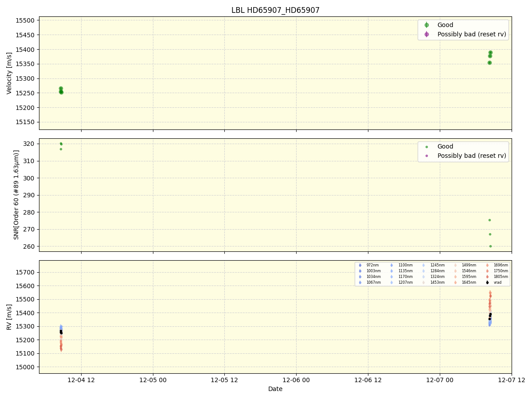The image size is (532, 399).
Task: Click the 1696nm legend marker
Action: (x=487, y=265)
